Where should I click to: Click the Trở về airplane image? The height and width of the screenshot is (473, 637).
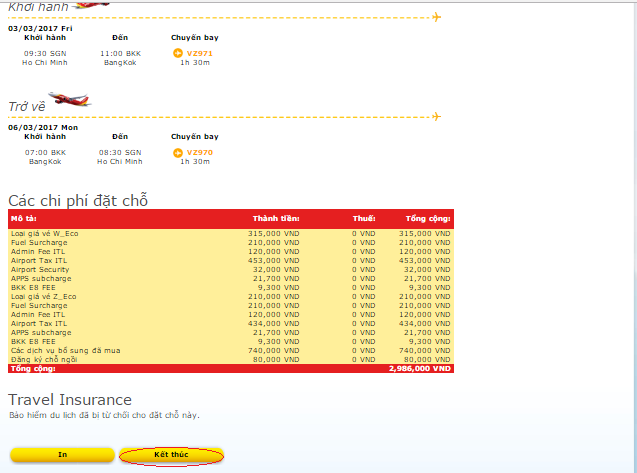tap(70, 99)
